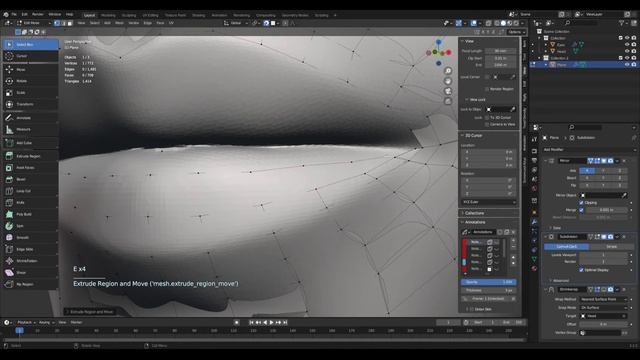Select the Select Box tool
640x360 pixels.
pos(31,44)
